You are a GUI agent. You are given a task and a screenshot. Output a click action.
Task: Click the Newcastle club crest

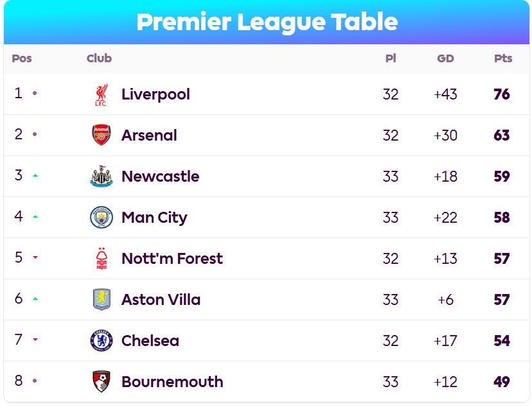[101, 177]
